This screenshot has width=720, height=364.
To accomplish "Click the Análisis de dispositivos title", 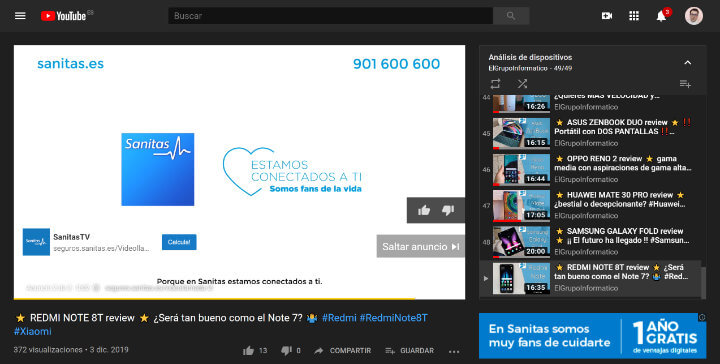I will click(x=530, y=57).
